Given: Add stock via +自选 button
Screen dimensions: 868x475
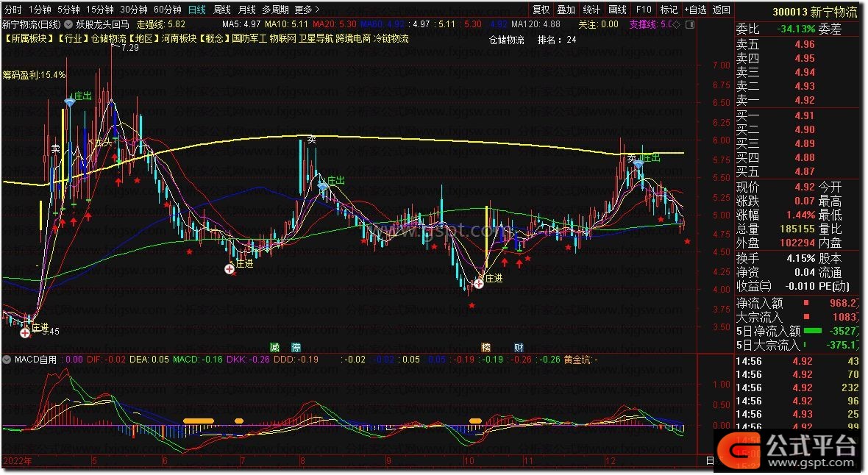Looking at the screenshot, I should pyautogui.click(x=695, y=10).
